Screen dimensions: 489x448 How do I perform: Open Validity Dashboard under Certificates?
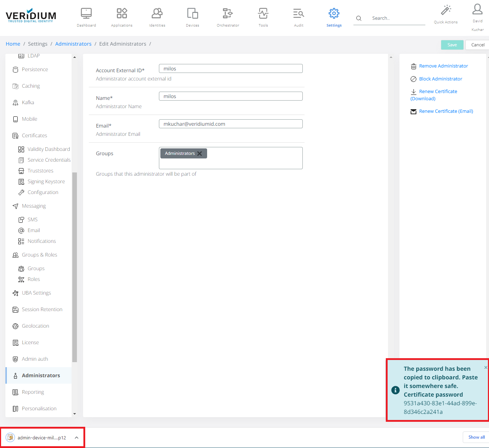[x=49, y=149]
